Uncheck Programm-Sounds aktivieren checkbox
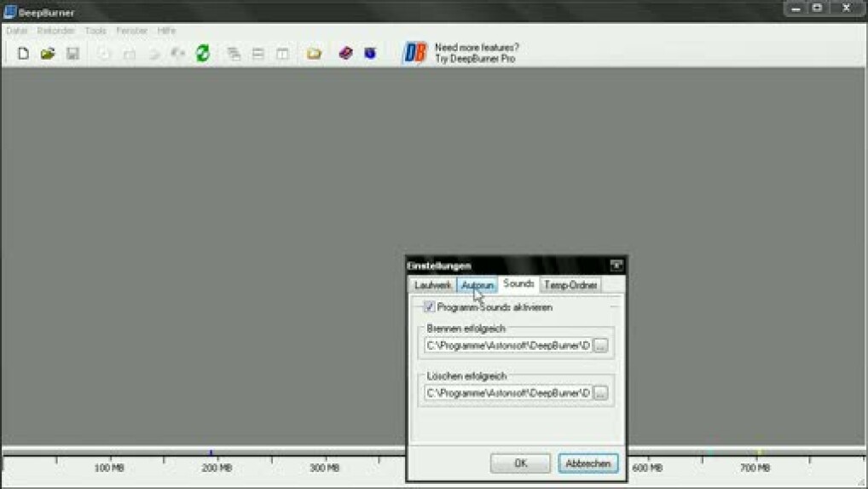Image resolution: width=868 pixels, height=489 pixels. (429, 306)
